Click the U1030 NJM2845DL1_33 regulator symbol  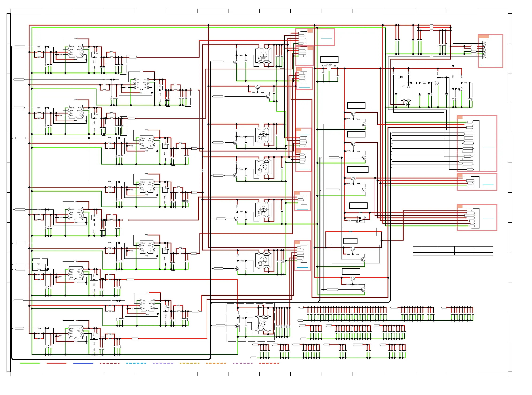[329, 68]
